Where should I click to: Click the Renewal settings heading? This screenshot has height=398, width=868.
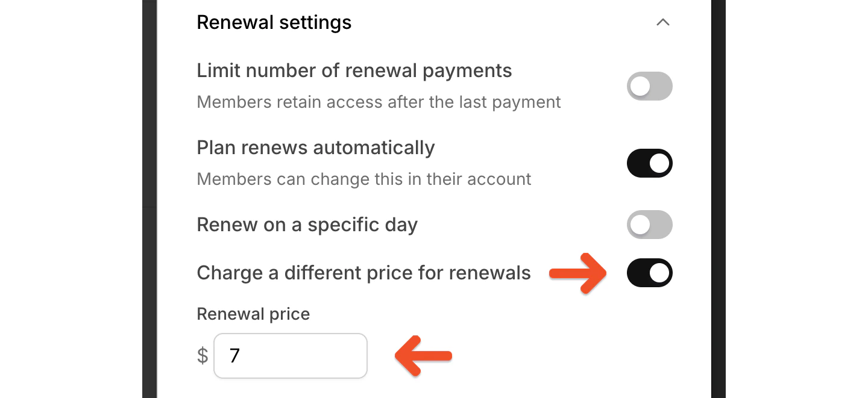click(x=274, y=22)
